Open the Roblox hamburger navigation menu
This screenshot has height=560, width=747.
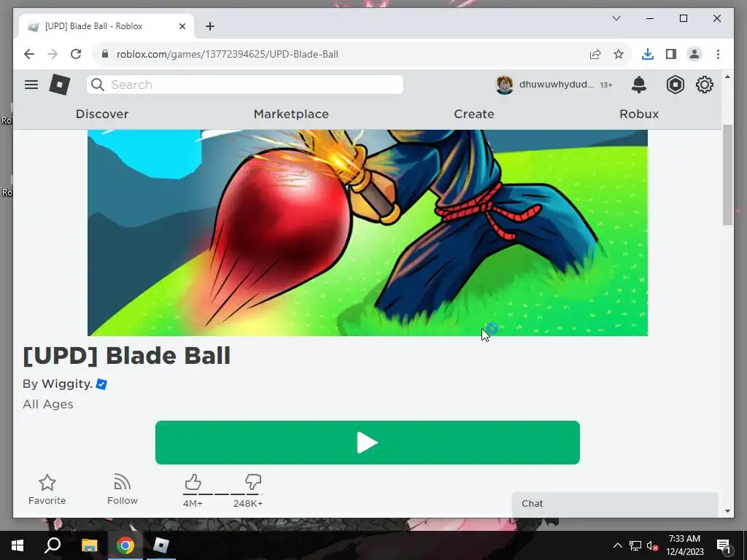31,85
